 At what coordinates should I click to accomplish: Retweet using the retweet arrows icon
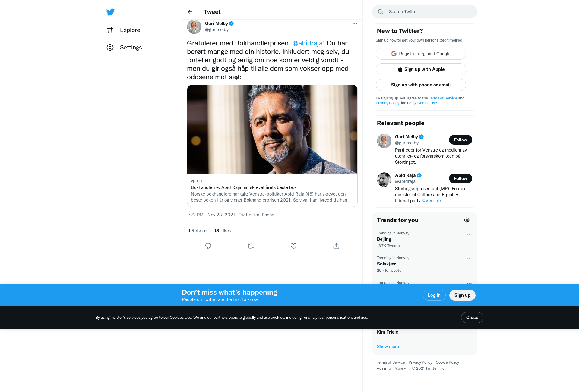pyautogui.click(x=251, y=246)
